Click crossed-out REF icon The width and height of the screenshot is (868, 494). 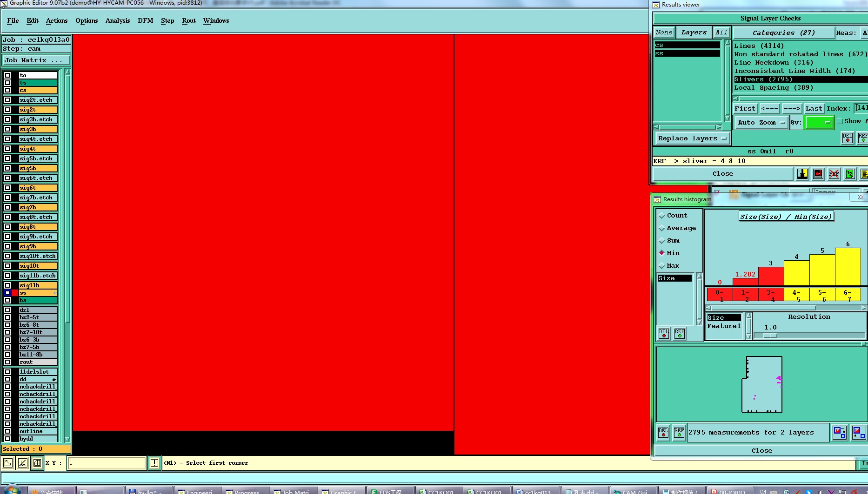pyautogui.click(x=834, y=174)
